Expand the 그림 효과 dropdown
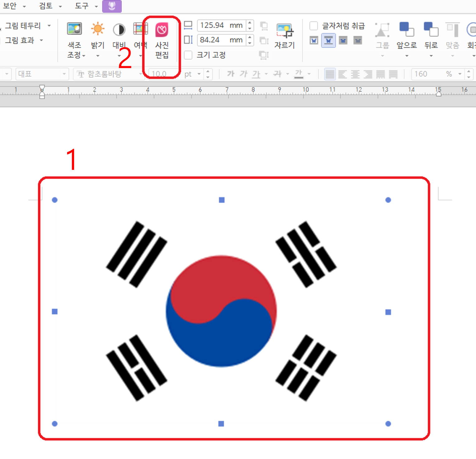Image resolution: width=476 pixels, height=459 pixels. (x=41, y=40)
